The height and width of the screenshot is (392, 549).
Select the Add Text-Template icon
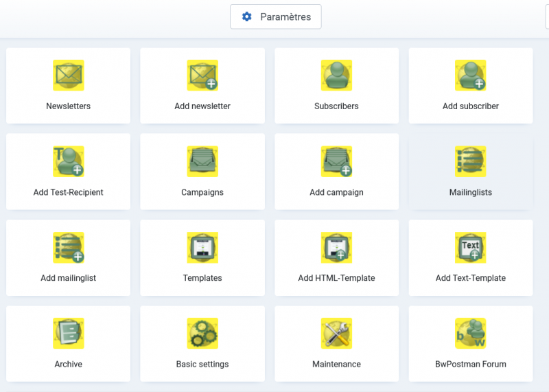point(471,248)
